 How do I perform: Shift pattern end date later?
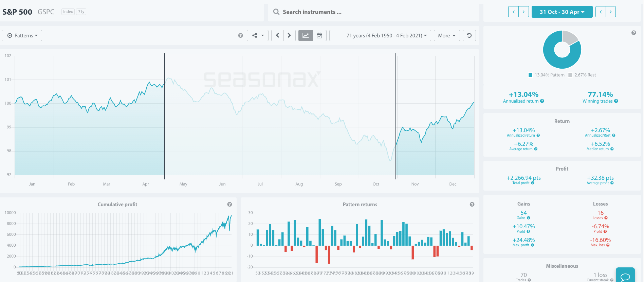click(x=611, y=12)
